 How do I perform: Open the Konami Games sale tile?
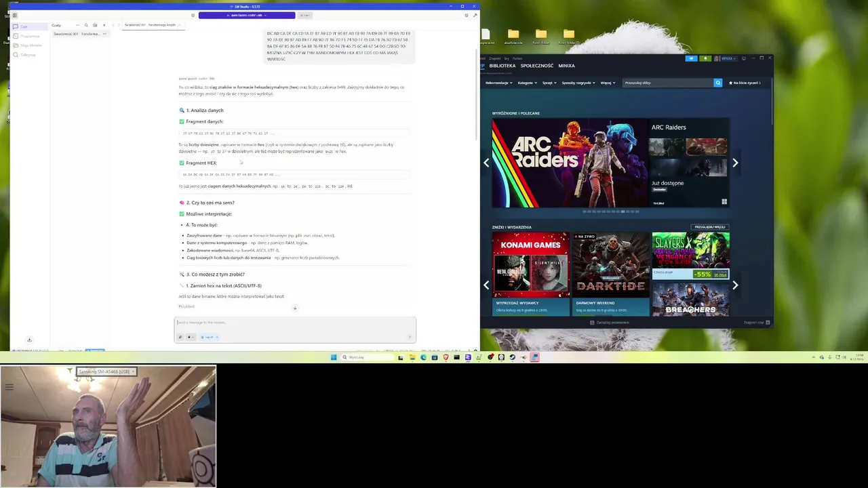(531, 274)
